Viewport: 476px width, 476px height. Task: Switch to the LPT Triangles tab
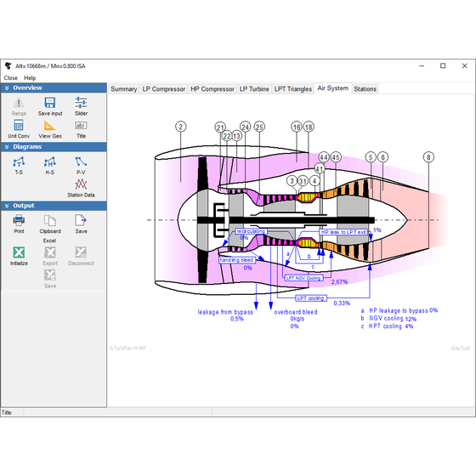pos(293,89)
